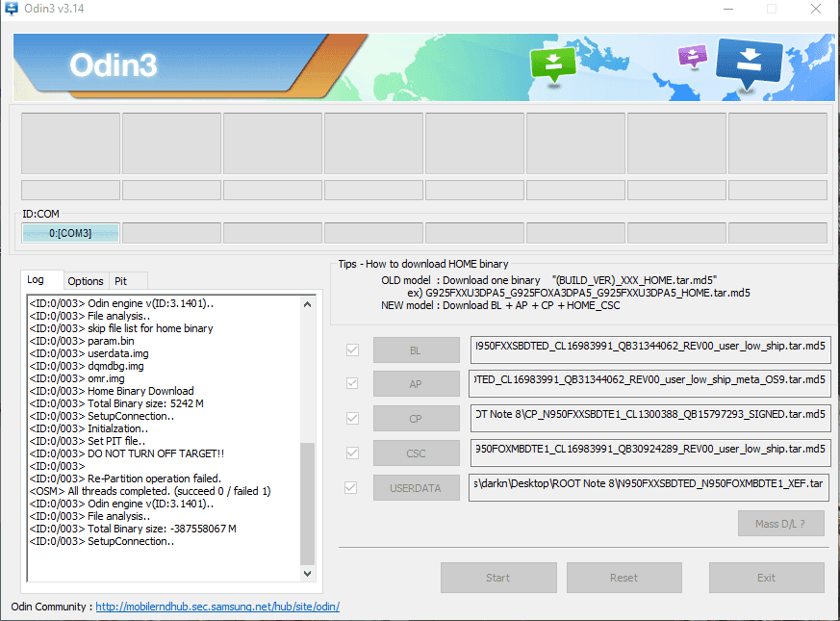Click 'Re-Partition operation failed.' log line
The height and width of the screenshot is (621, 840).
[x=125, y=479]
